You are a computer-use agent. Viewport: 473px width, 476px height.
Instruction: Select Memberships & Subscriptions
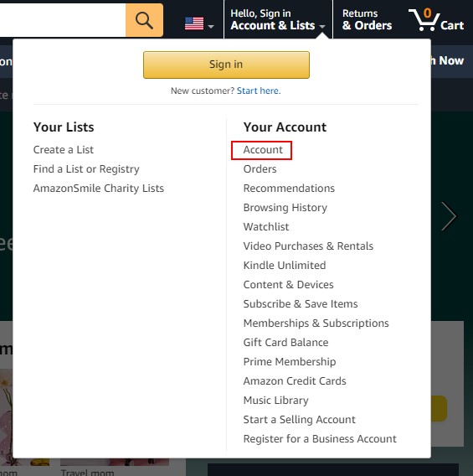(x=316, y=323)
